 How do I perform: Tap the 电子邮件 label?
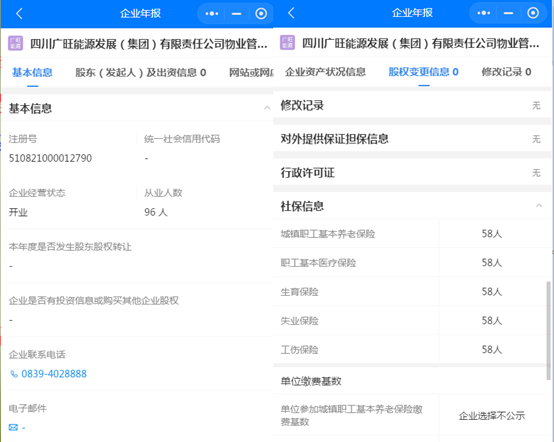click(x=28, y=408)
